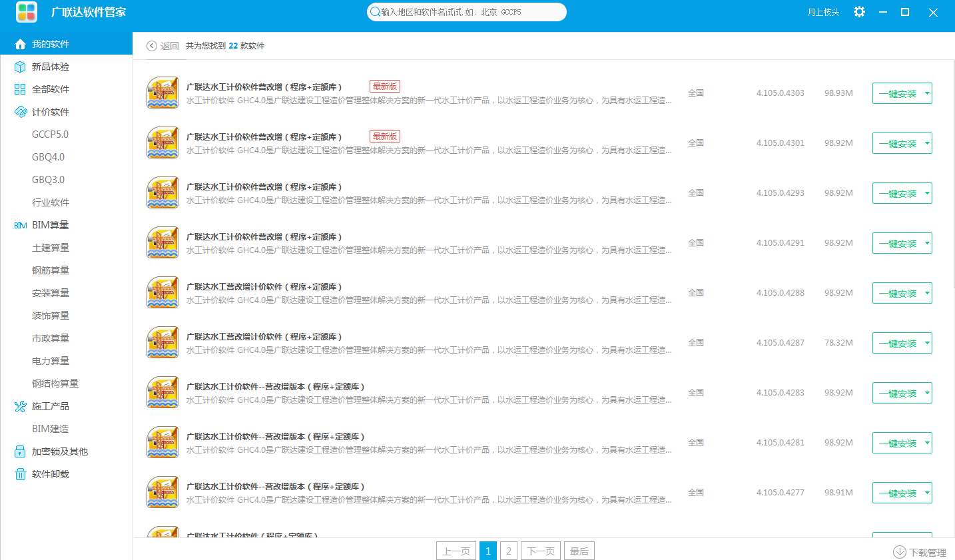
Task: Expand install dropdown arrow for version 4.105.0.4288
Action: click(927, 293)
